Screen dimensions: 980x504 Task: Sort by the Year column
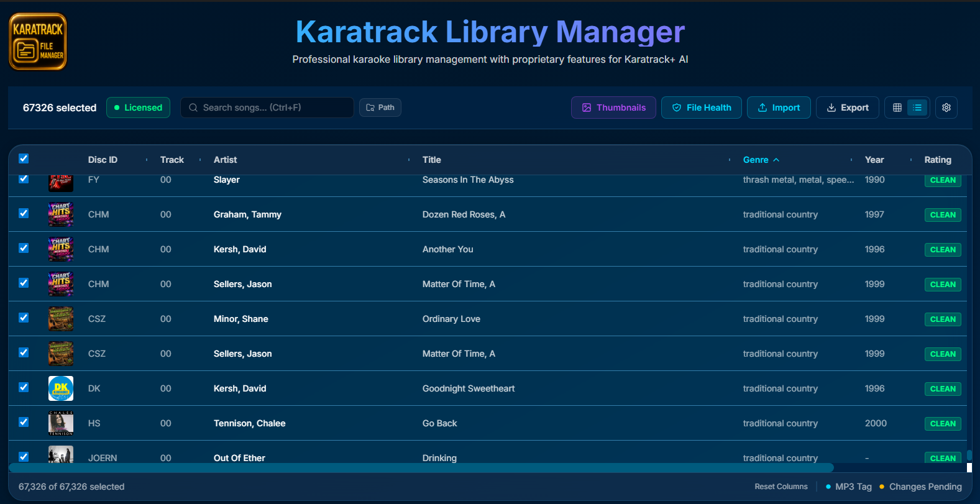point(874,160)
